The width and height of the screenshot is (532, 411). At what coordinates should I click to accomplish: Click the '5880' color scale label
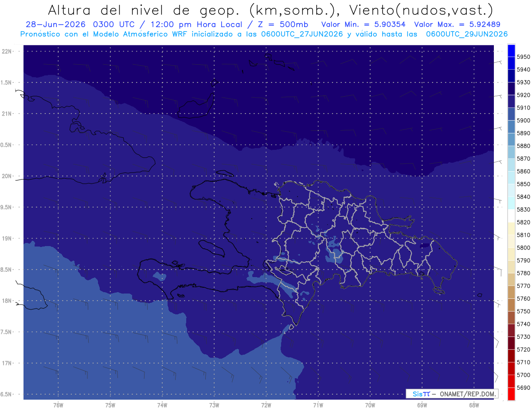tap(524, 146)
